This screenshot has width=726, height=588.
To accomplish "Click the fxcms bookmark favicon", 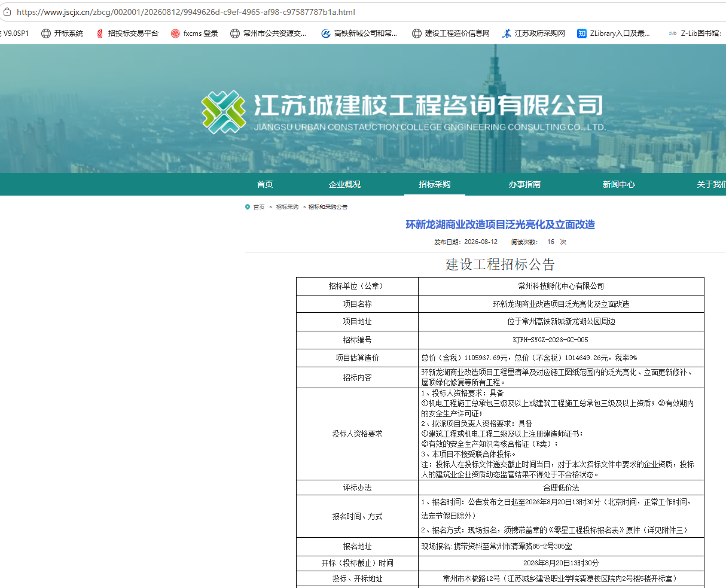I will (x=175, y=33).
